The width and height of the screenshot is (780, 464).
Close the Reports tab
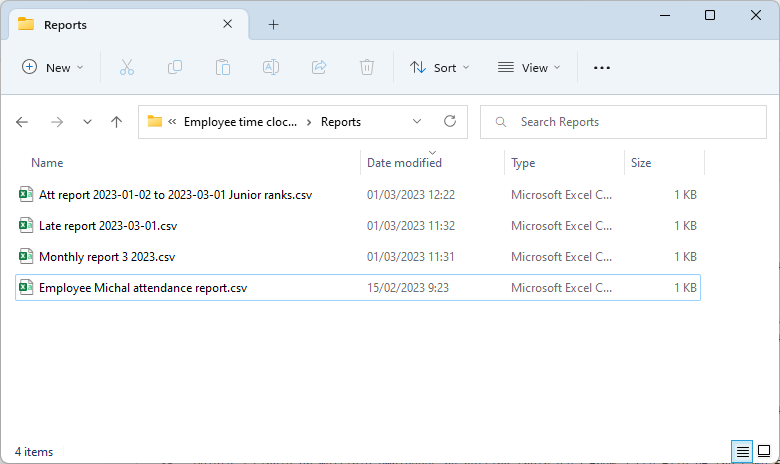pos(227,24)
